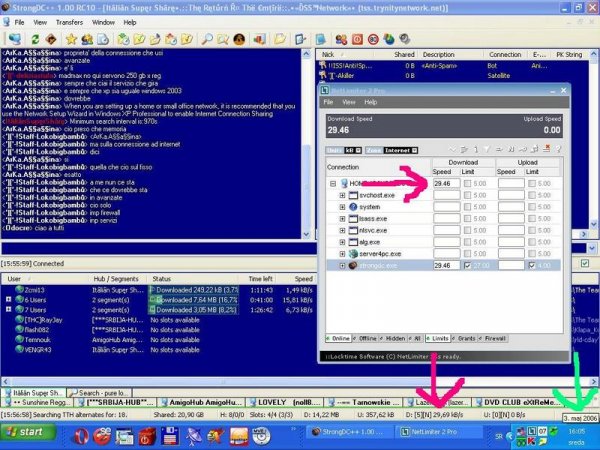Screen dimensions: 600x450
Task: Click progress bar showing Downloaded 3.05 MB
Action: click(193, 310)
